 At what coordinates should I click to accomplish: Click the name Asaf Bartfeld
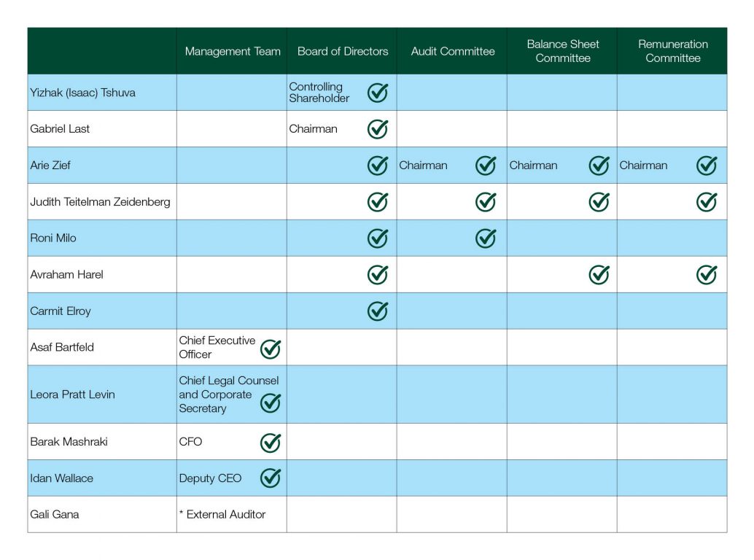pyautogui.click(x=61, y=347)
